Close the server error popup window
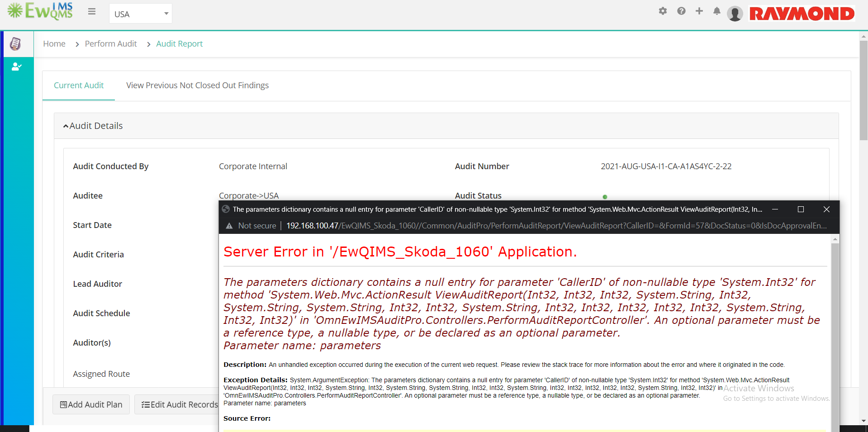This screenshot has width=868, height=432. pyautogui.click(x=826, y=209)
